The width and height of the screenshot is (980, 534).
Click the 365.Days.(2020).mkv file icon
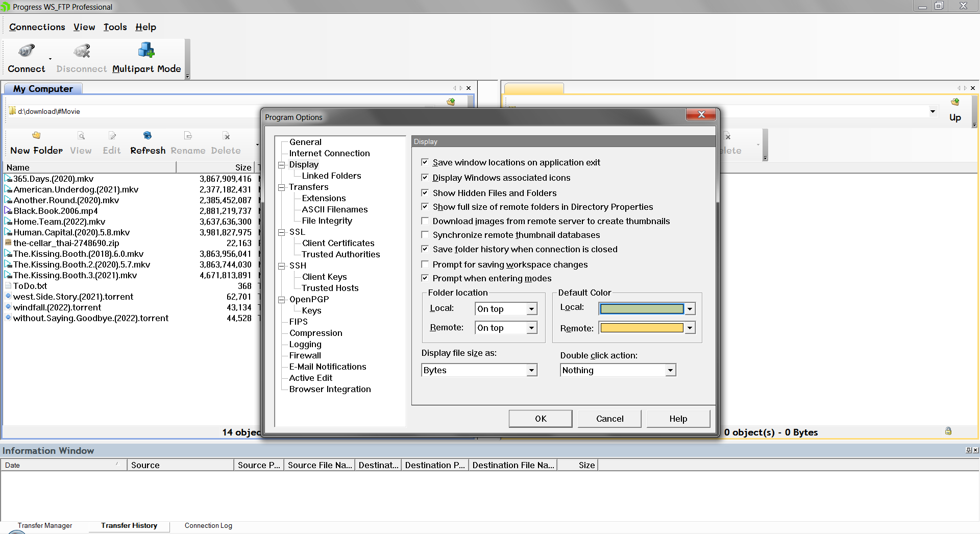pos(8,179)
